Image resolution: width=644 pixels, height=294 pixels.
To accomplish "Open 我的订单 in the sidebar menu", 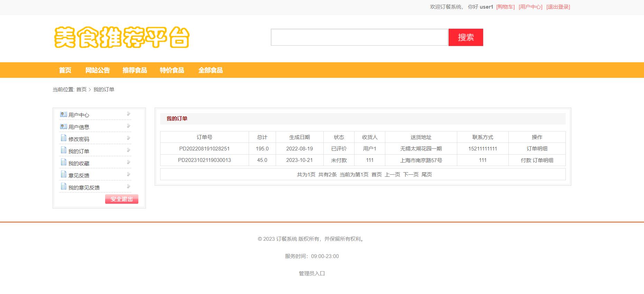I will (x=79, y=151).
